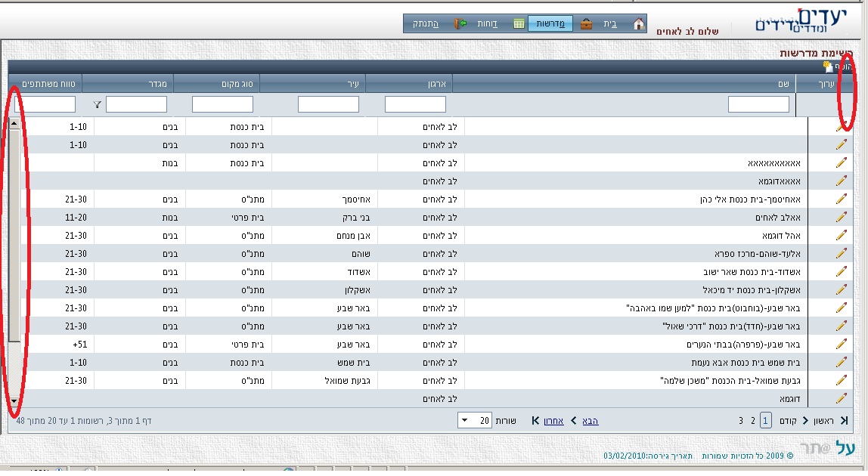
Task: Click the מגדר filter input field
Action: [136, 104]
